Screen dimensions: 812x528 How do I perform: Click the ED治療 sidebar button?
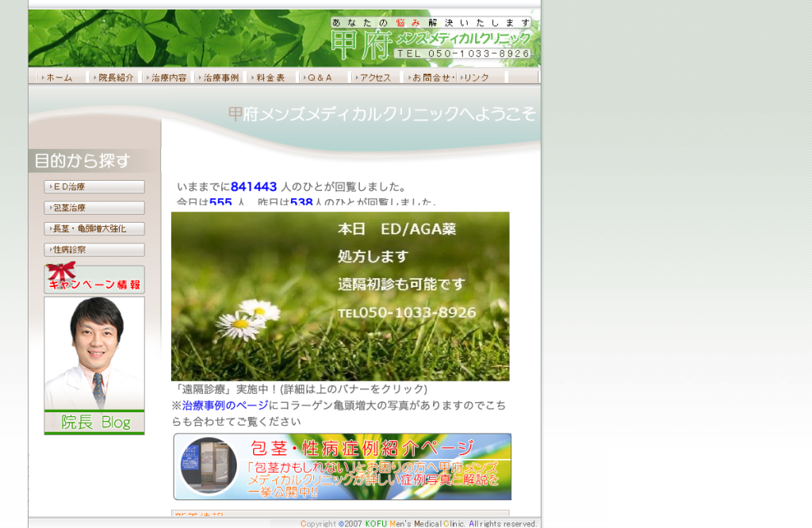(x=94, y=186)
